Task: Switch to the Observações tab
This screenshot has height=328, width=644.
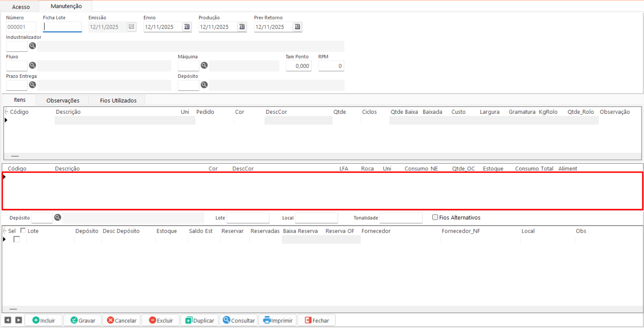Action: click(63, 101)
